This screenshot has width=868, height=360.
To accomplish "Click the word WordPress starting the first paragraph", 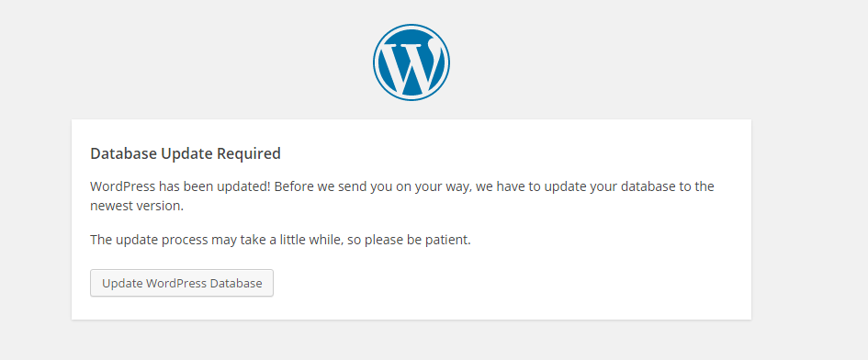I will click(x=123, y=186).
